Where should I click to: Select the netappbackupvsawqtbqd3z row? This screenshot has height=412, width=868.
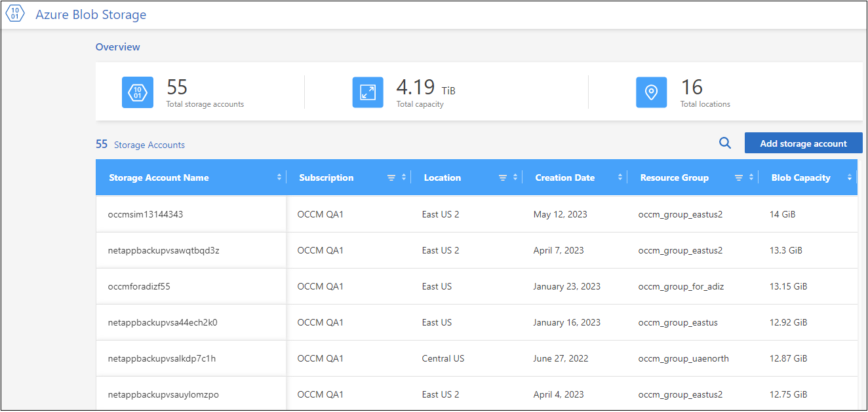click(163, 250)
